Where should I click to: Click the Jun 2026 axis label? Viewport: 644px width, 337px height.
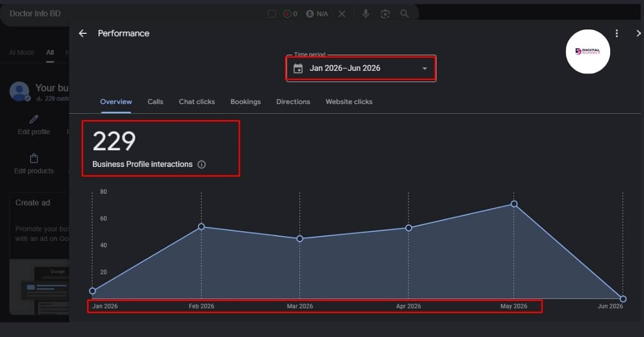(x=610, y=306)
